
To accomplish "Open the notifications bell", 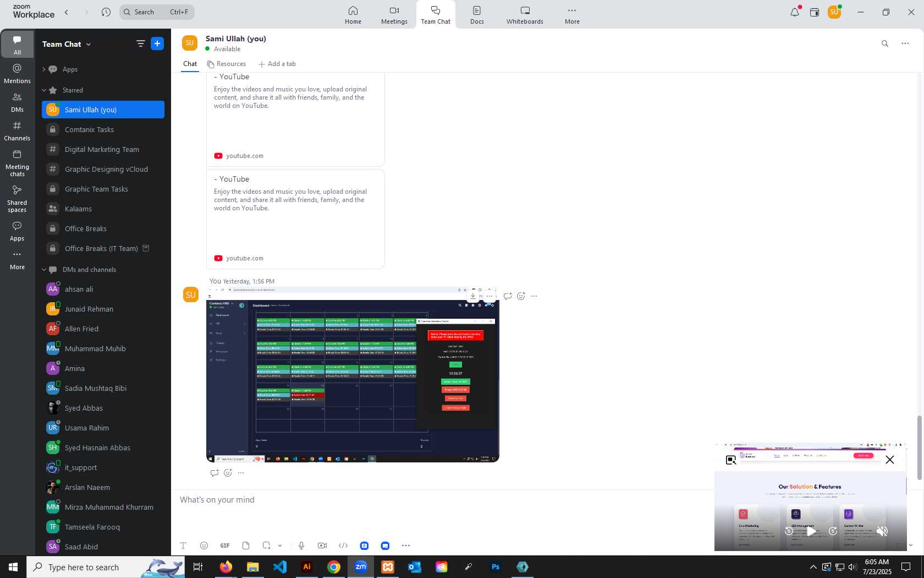I will 795,12.
